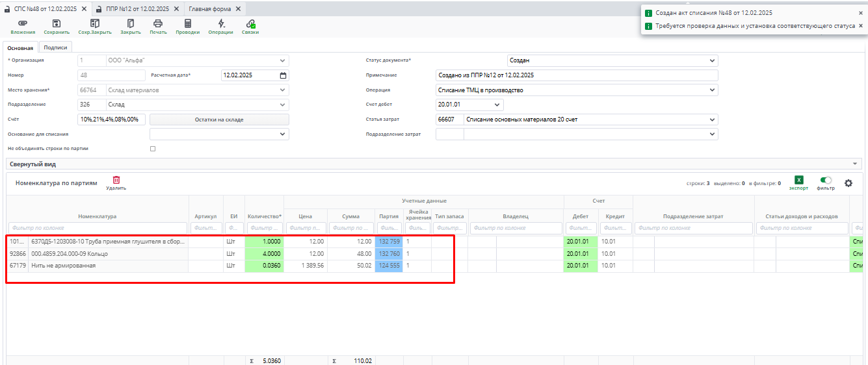Open the Операции lightning icon
This screenshot has width=868, height=365.
click(220, 23)
